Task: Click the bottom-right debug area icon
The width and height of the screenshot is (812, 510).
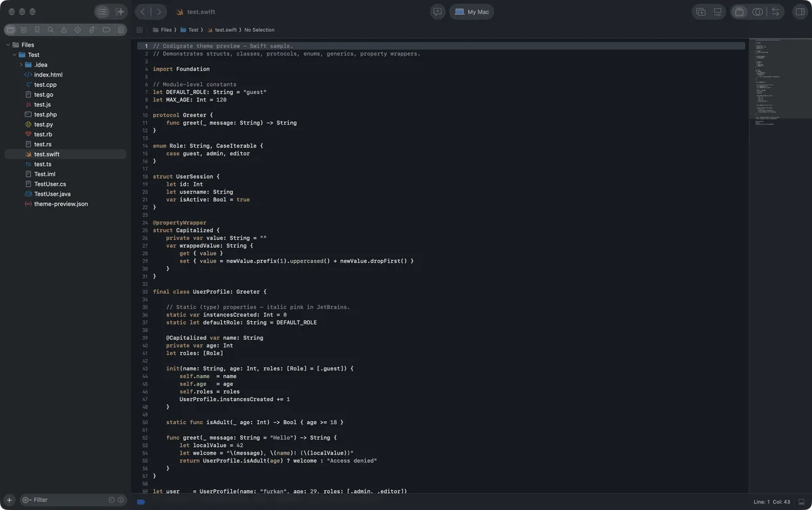Action: click(800, 502)
